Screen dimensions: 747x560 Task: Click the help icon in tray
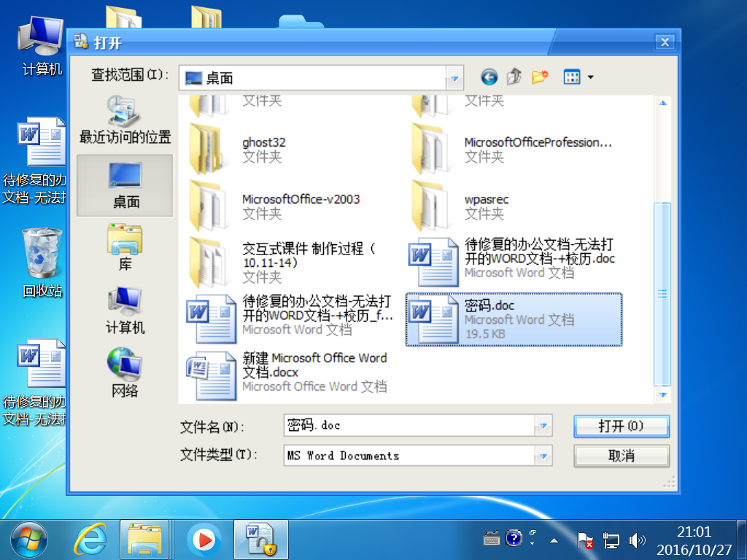[x=514, y=538]
